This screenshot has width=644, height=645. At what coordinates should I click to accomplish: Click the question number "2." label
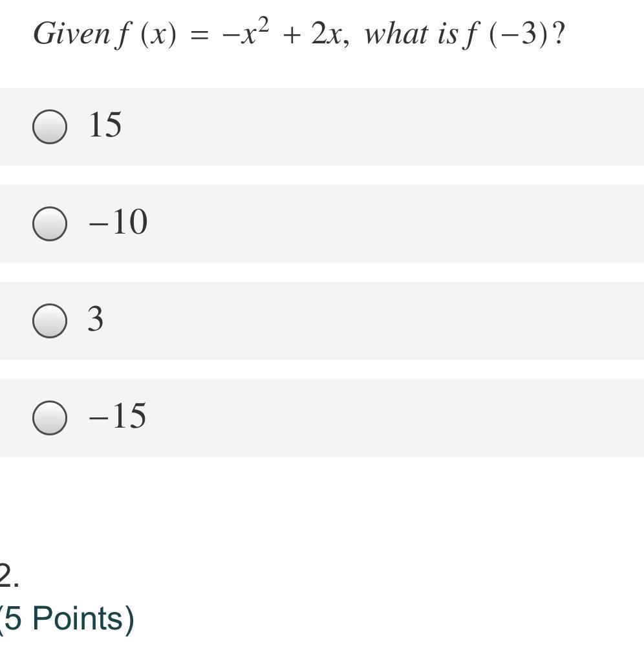click(x=8, y=575)
